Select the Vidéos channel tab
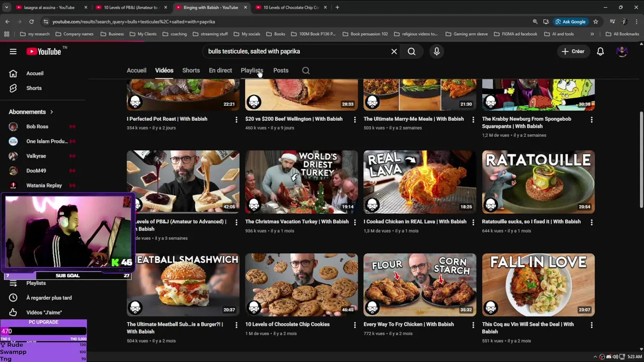This screenshot has width=644, height=362. (x=164, y=70)
